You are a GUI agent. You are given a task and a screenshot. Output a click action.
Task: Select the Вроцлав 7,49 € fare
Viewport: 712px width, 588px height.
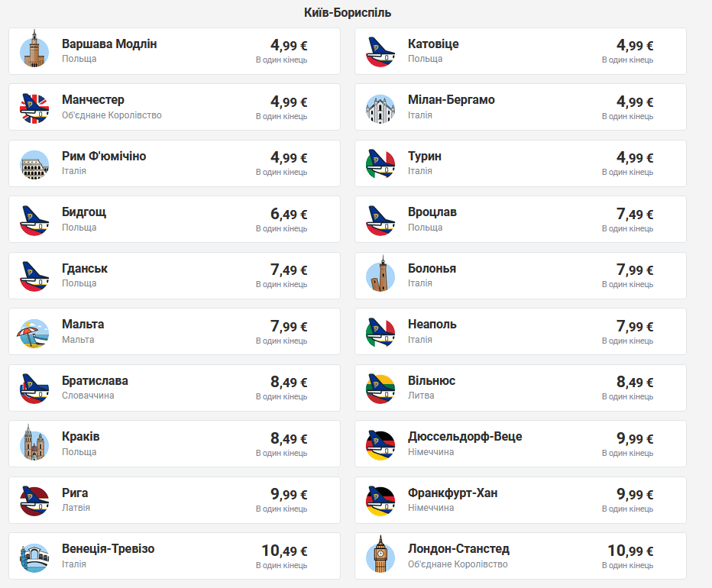pos(635,215)
